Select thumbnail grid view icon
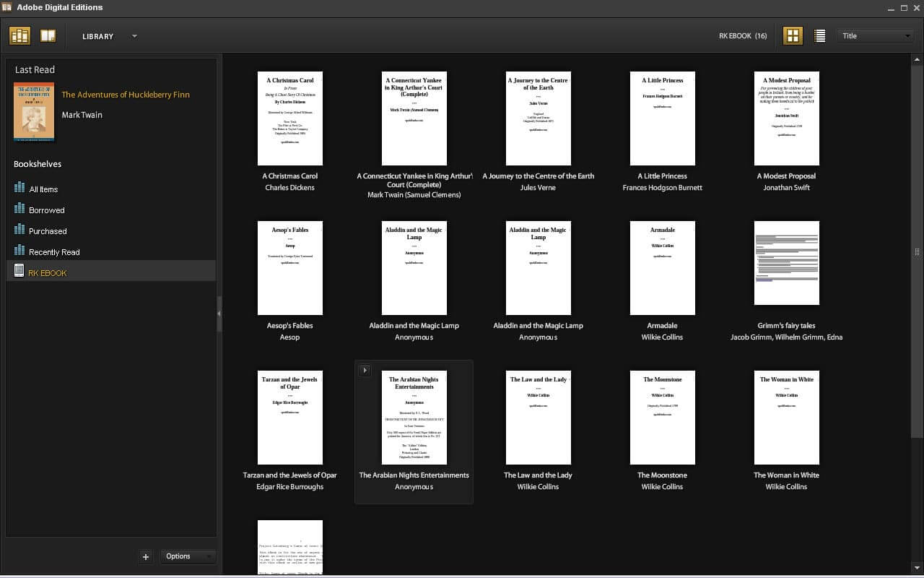The height and width of the screenshot is (578, 924). pyautogui.click(x=793, y=35)
